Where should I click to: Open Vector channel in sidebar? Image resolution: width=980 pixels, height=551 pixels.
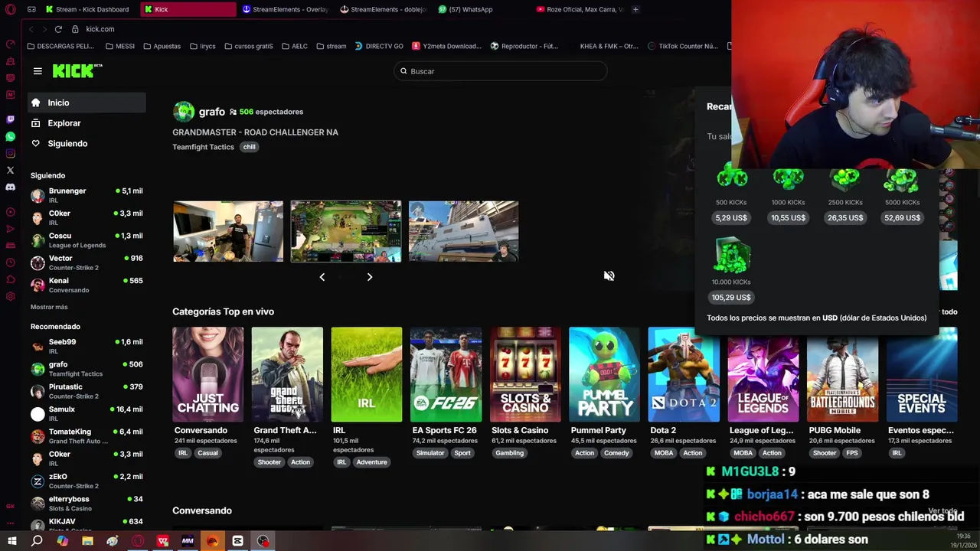click(87, 262)
